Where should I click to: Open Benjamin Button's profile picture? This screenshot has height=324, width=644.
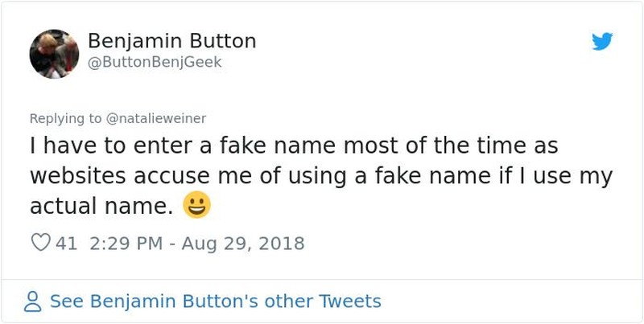click(x=54, y=53)
